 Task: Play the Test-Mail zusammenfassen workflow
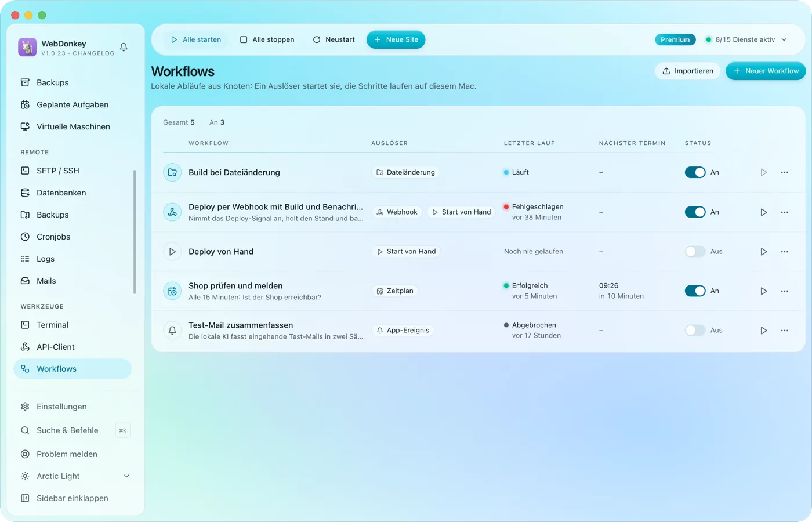764,331
